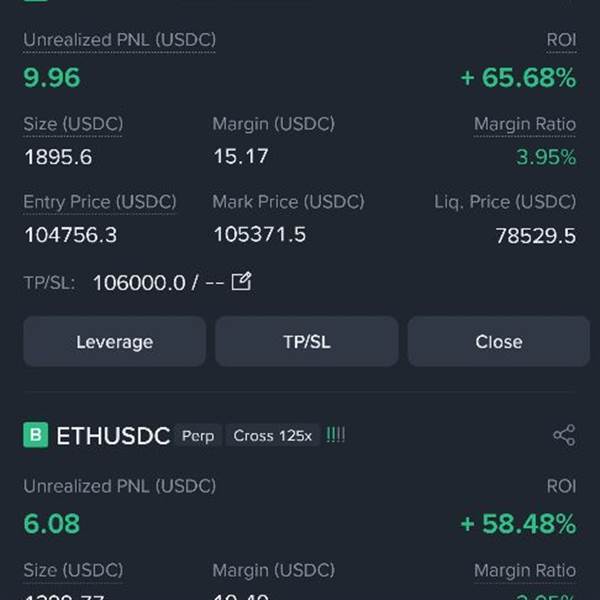
Task: Open the ETHUSDC pair title
Action: [x=113, y=435]
